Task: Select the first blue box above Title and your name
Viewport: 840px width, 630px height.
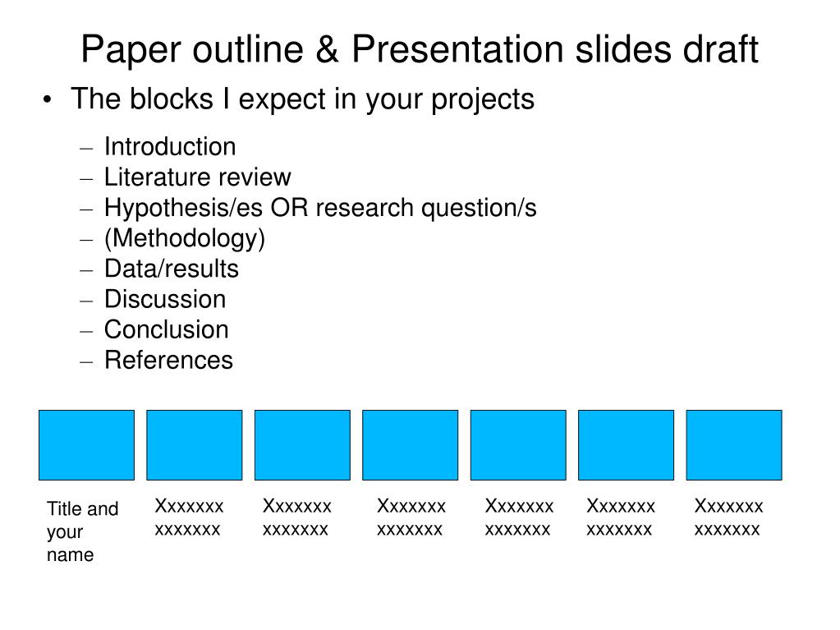Action: click(x=87, y=445)
